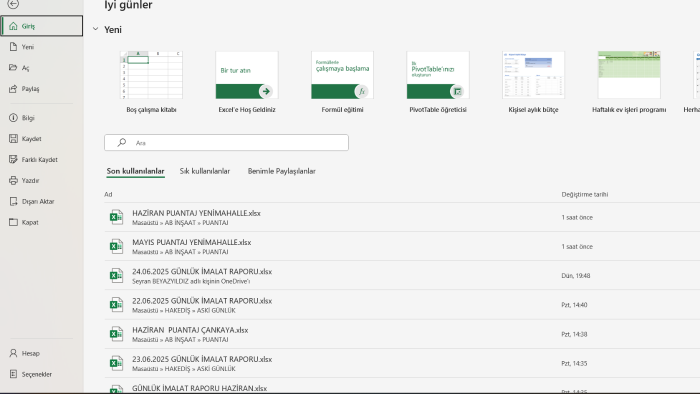The image size is (700, 394).
Task: Switch to Sık kullanılanlar tab
Action: 204,171
